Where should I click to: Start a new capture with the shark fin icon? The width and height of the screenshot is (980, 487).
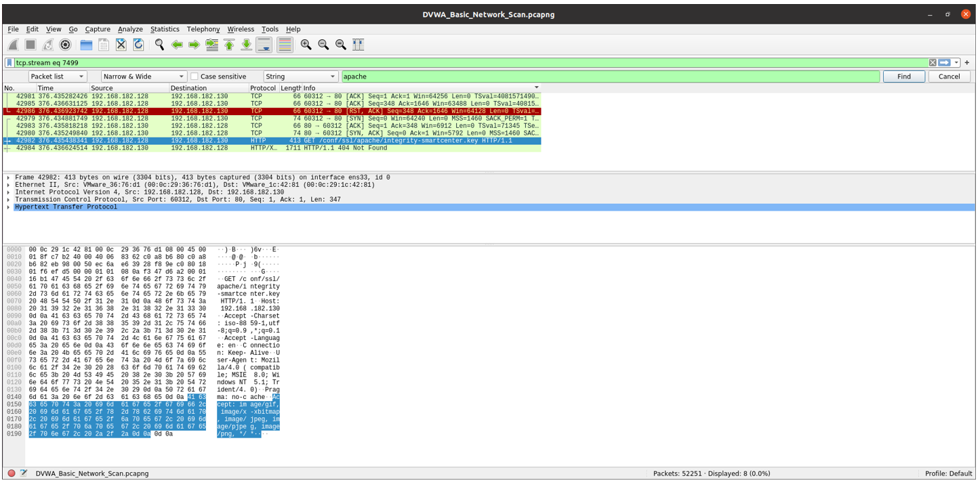[13, 45]
